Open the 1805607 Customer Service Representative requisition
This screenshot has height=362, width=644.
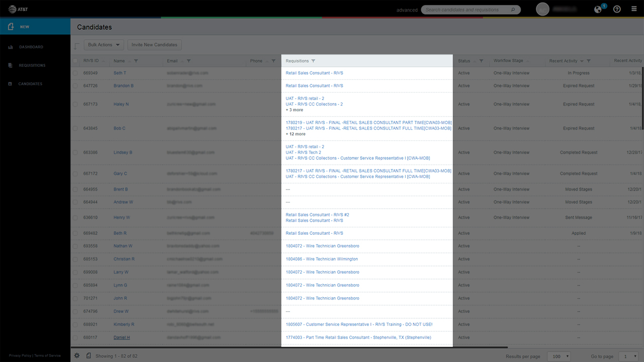click(359, 324)
